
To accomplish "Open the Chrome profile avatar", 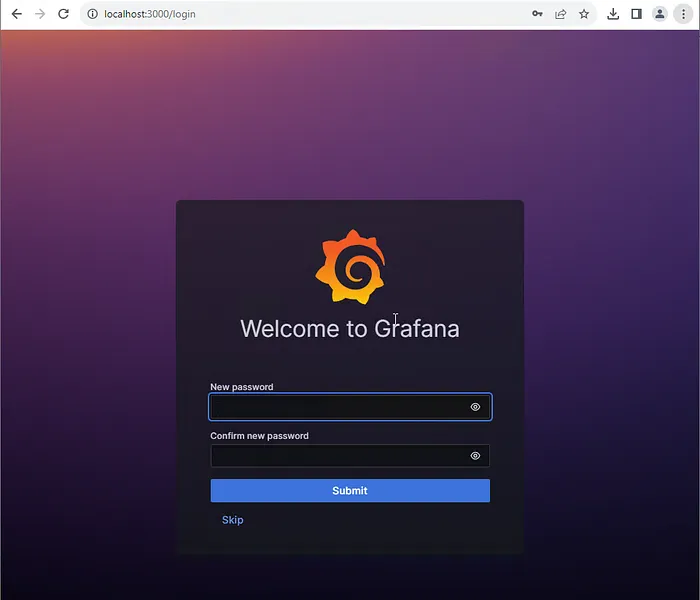I will 660,14.
